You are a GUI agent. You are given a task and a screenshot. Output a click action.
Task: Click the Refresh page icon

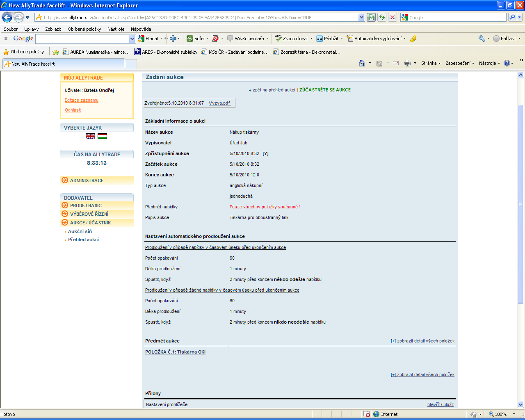click(382, 17)
